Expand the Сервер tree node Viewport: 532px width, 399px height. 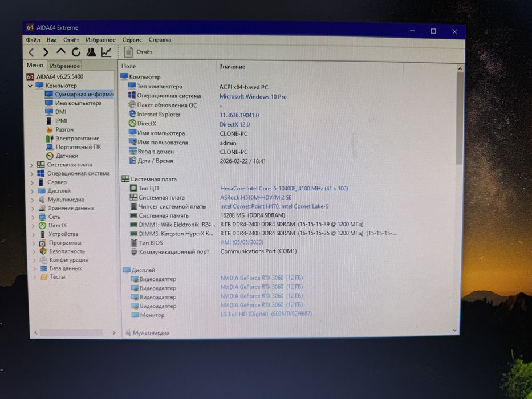[33, 182]
